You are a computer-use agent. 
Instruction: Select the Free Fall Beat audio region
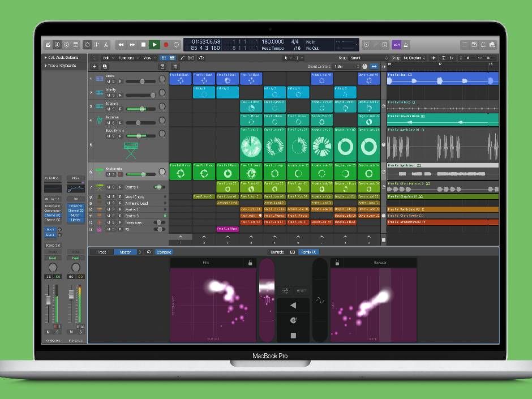click(x=443, y=78)
